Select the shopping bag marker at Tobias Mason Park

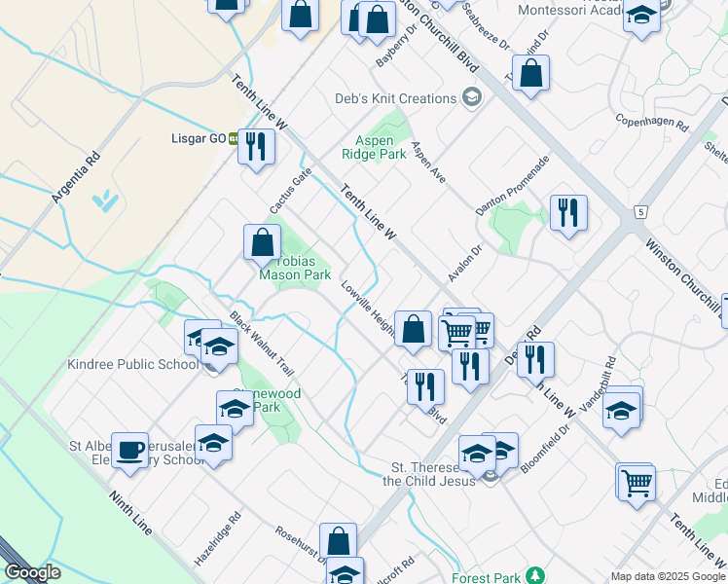click(263, 242)
